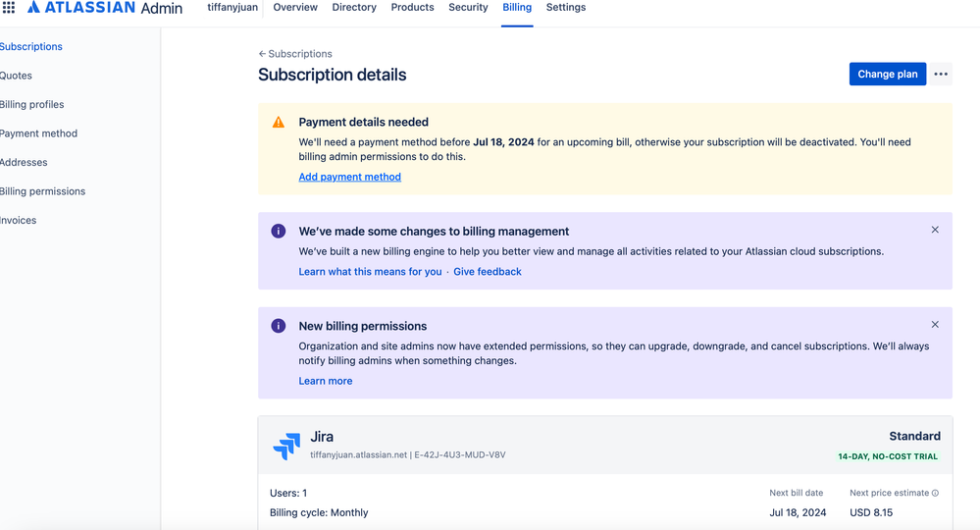Click the Subscription details heading

tap(332, 75)
